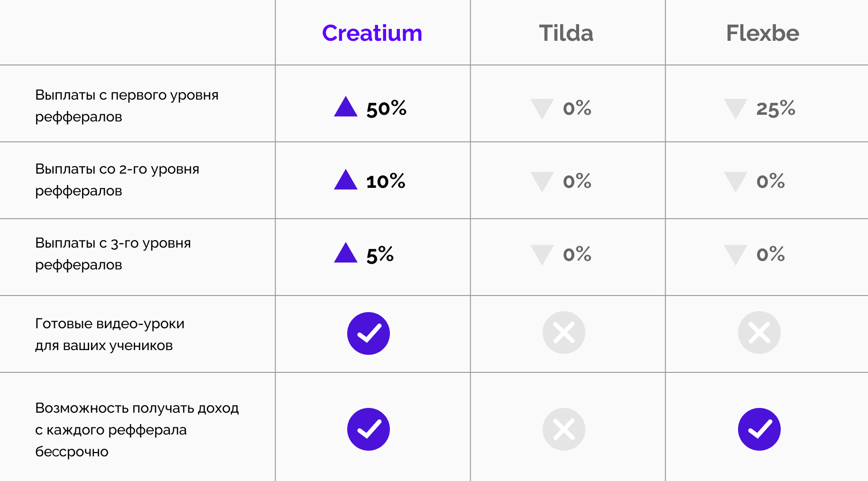Click the gray down triangle beside 25%

[x=735, y=107]
